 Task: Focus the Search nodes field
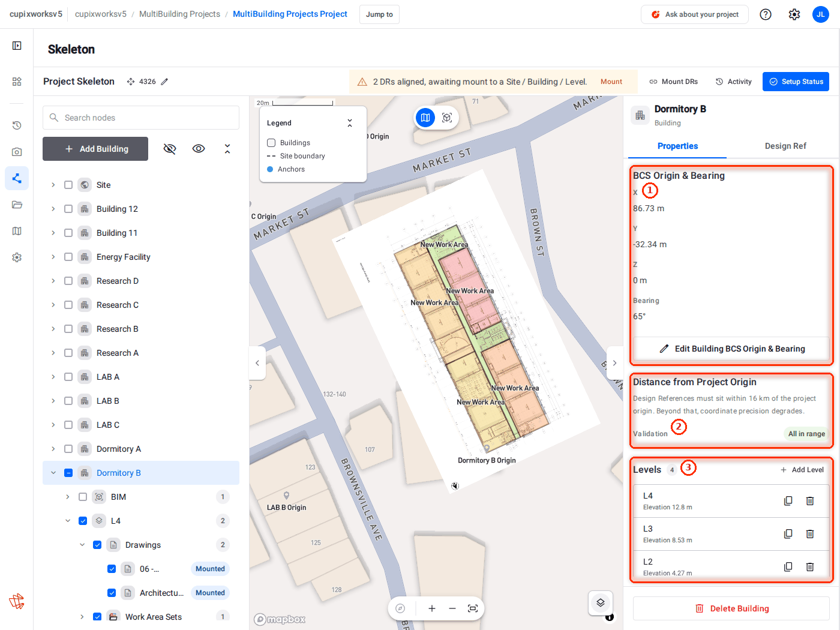click(x=141, y=118)
